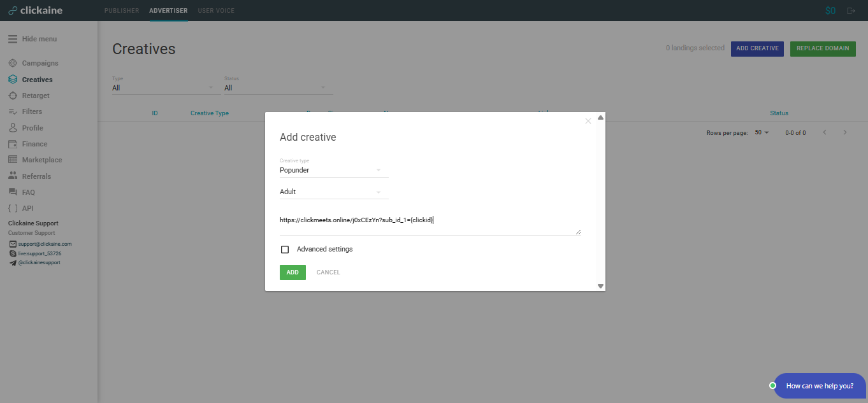Click the logout icon in top bar
868x403 pixels.
[851, 11]
